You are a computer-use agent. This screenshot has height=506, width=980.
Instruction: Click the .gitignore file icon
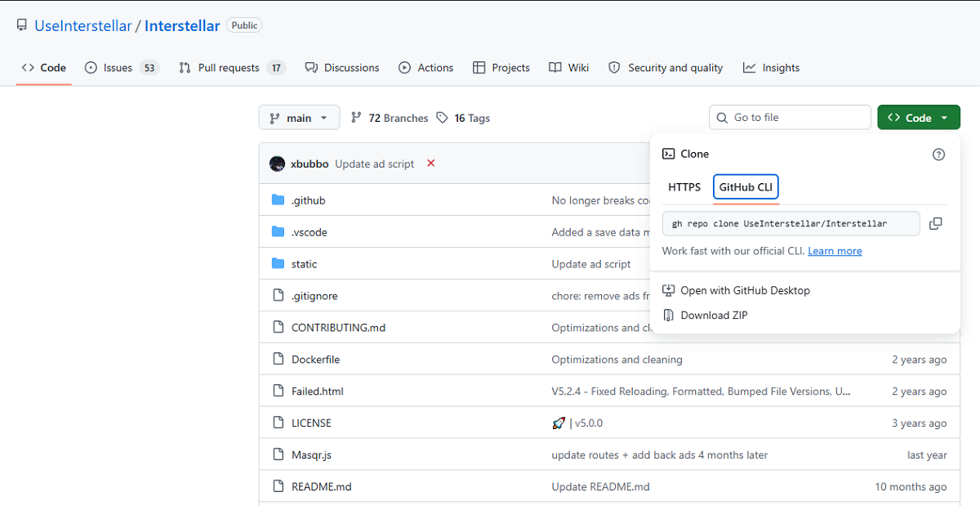(278, 296)
